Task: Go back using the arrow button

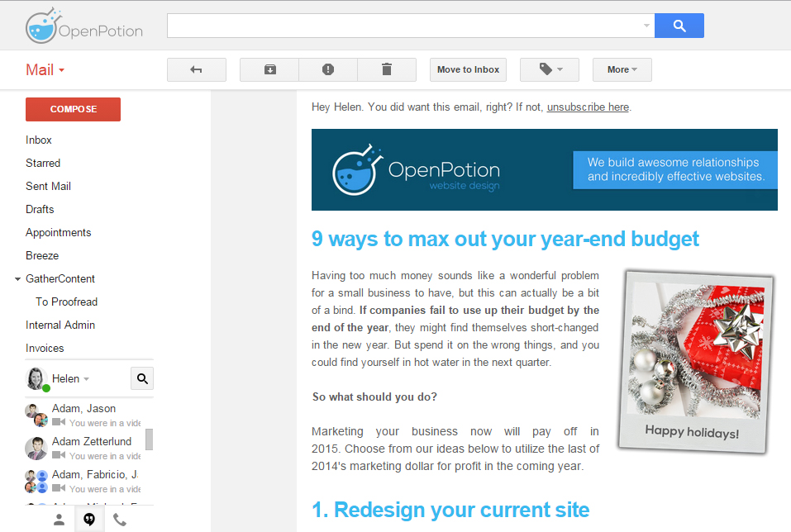Action: coord(196,69)
